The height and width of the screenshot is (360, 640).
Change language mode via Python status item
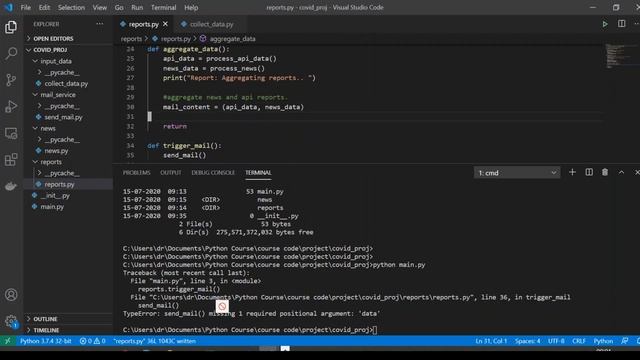(603, 341)
